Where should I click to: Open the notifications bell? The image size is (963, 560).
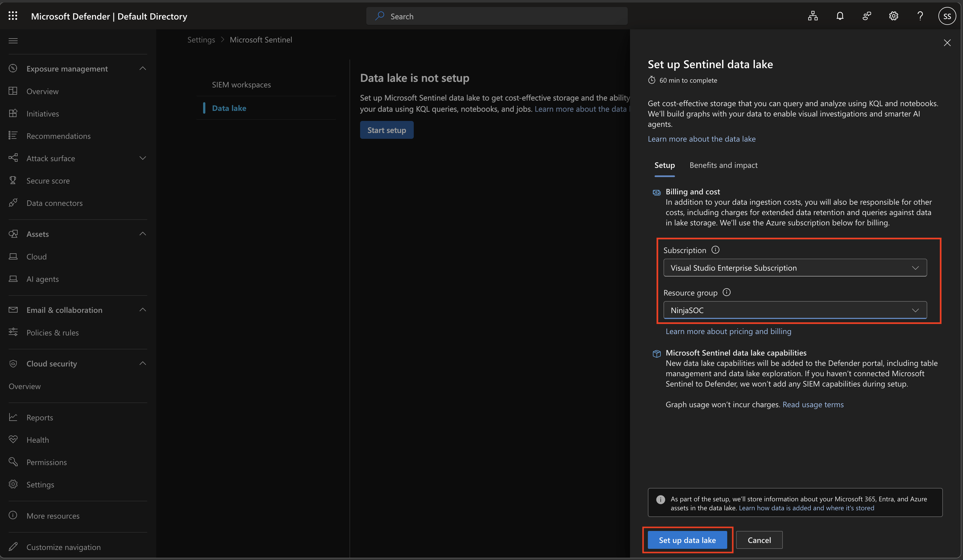[x=840, y=16]
